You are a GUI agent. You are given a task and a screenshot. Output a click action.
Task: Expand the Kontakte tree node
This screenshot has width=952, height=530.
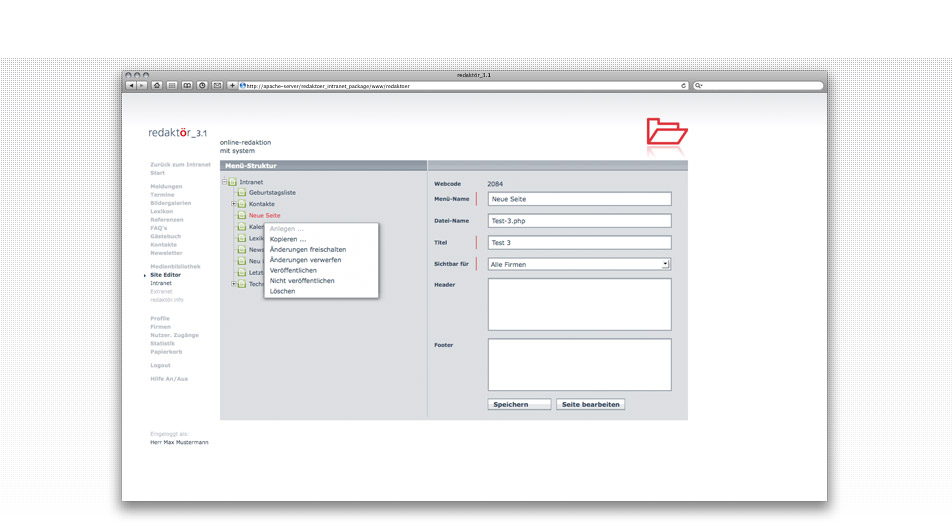pos(233,204)
